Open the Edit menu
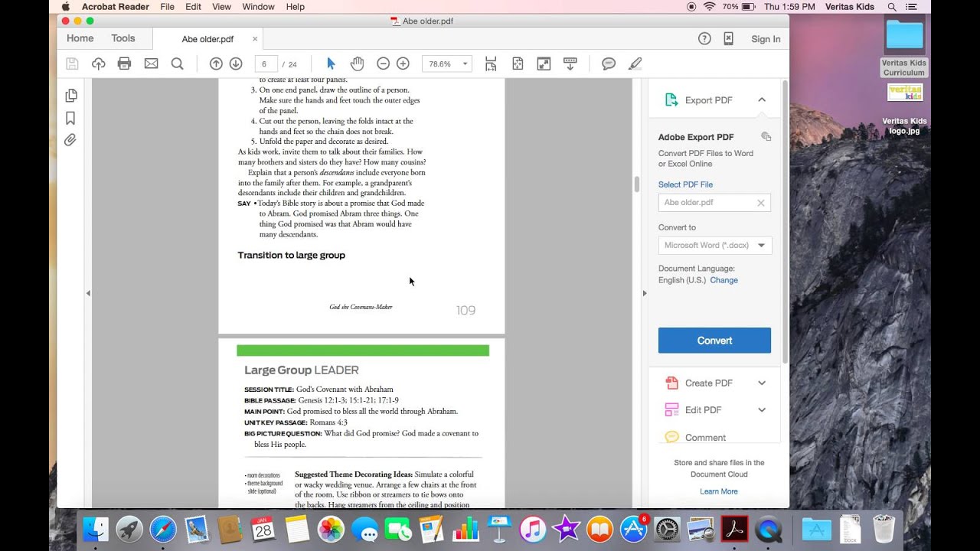This screenshot has width=980, height=551. pos(194,7)
